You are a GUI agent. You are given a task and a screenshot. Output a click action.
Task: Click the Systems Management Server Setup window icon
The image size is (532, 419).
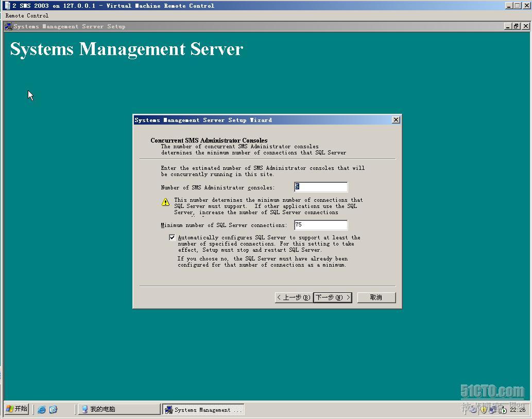click(x=8, y=26)
